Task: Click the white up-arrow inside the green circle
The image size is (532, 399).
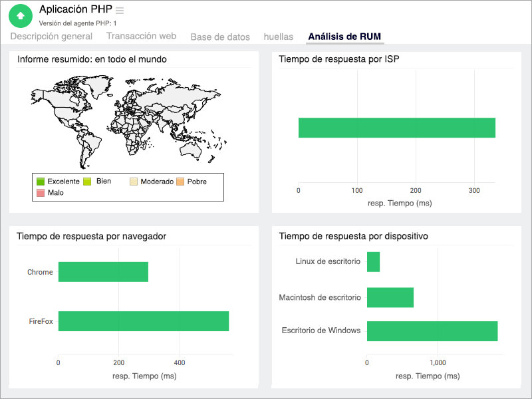Action: (20, 15)
